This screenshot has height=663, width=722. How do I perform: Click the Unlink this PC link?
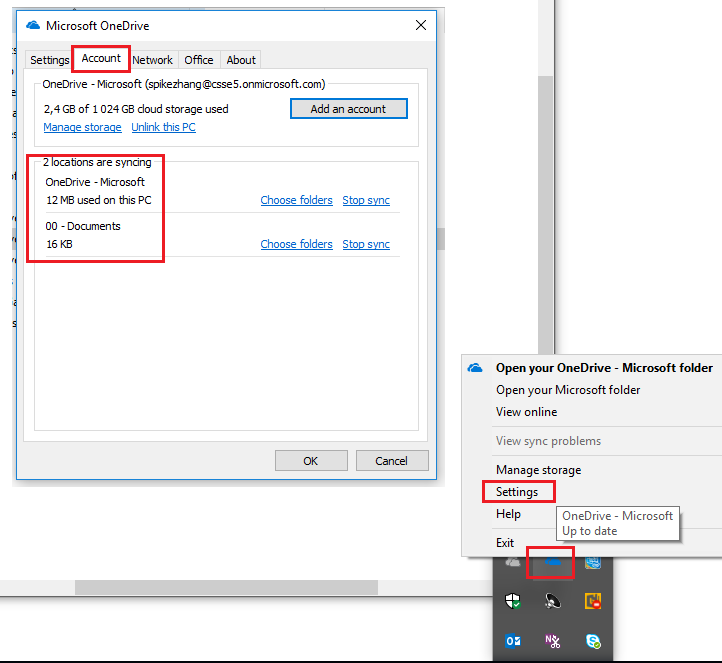point(163,127)
